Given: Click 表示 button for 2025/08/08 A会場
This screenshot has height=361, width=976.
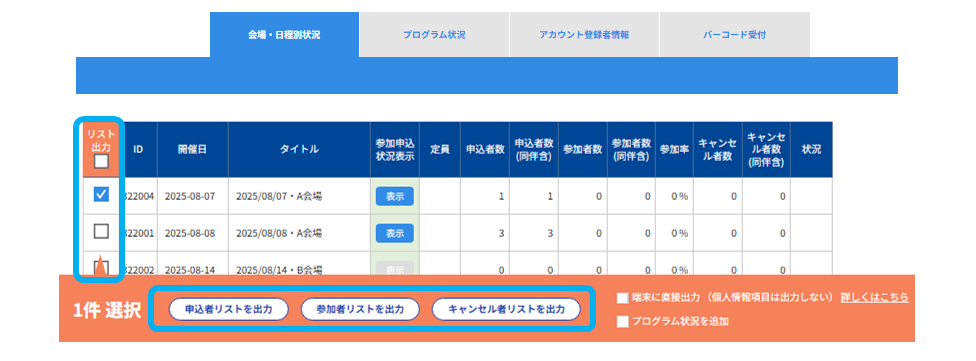Looking at the screenshot, I should pyautogui.click(x=395, y=233).
